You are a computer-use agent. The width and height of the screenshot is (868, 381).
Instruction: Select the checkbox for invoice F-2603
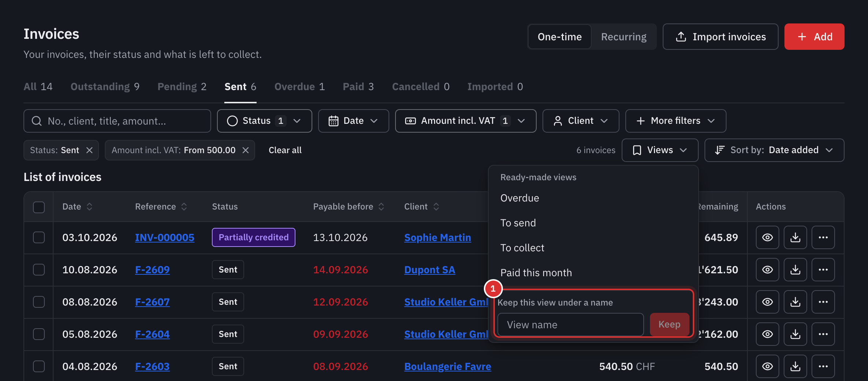tap(39, 366)
